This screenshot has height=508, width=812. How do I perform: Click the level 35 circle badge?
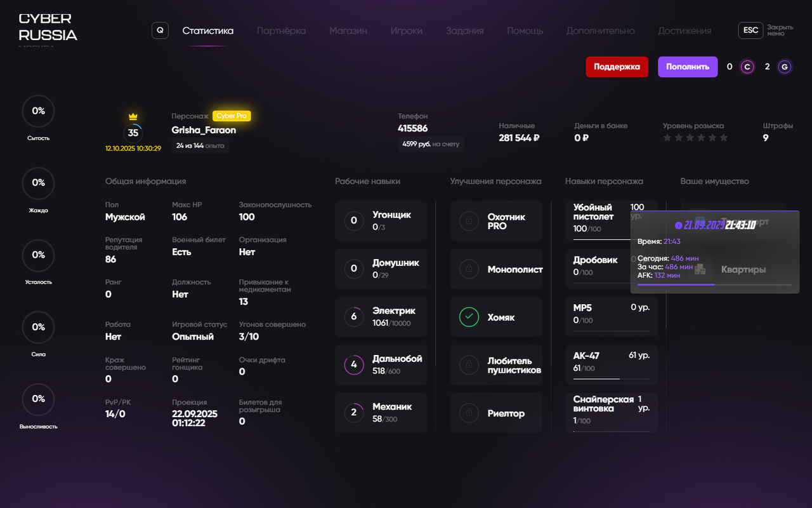pyautogui.click(x=133, y=133)
